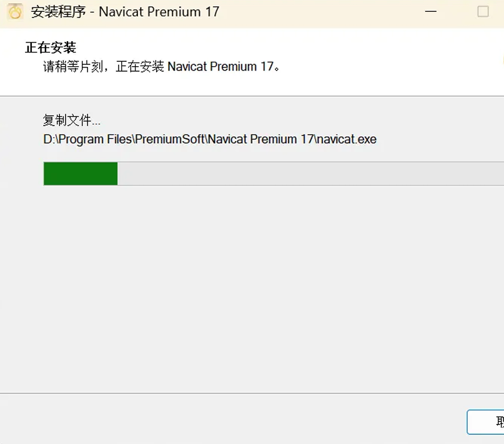The height and width of the screenshot is (444, 504).
Task: Click the Navicat installer icon in title bar
Action: [15, 12]
